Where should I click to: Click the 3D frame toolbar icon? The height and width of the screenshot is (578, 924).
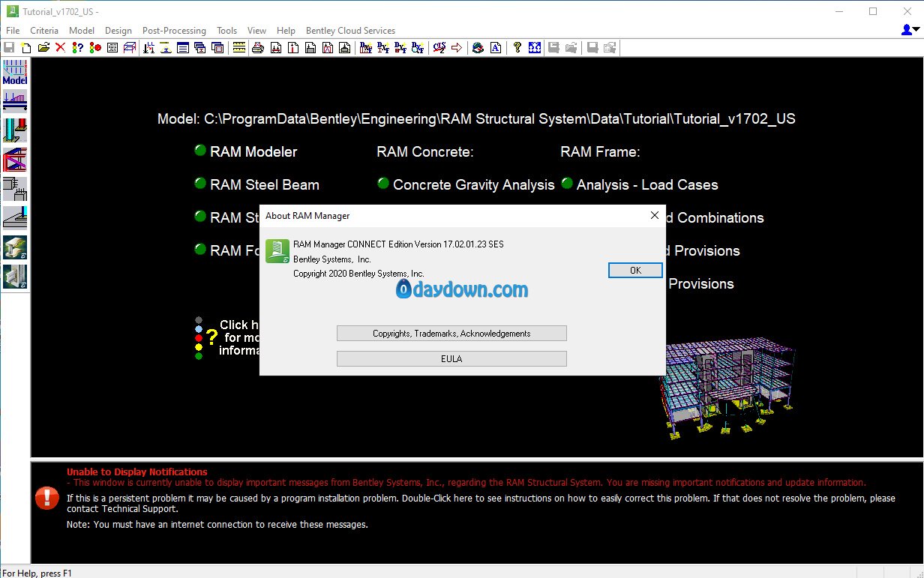(x=130, y=48)
